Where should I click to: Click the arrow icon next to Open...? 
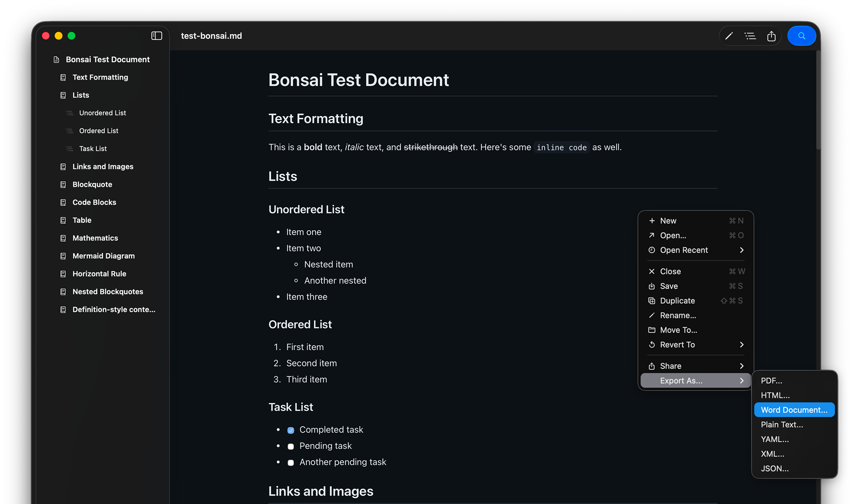pyautogui.click(x=652, y=235)
